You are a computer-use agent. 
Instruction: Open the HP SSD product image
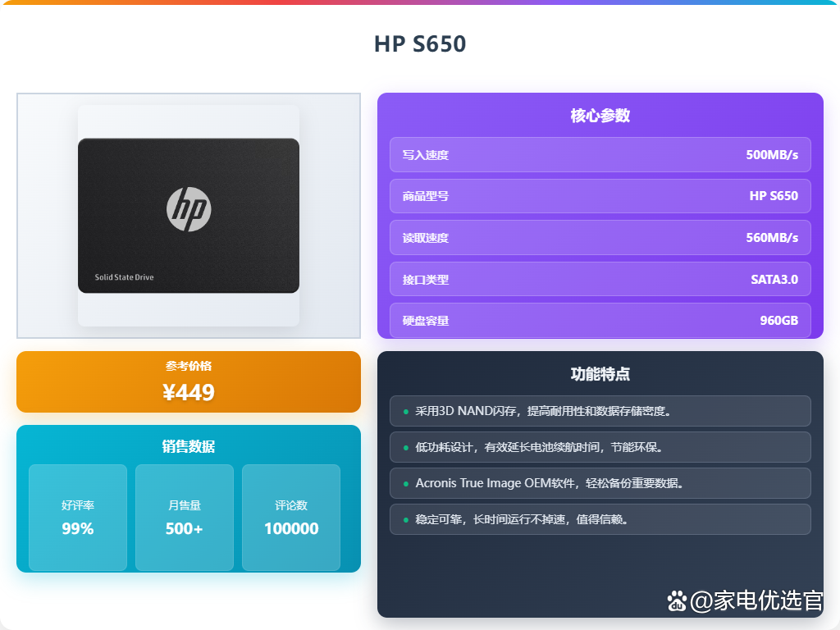tap(189, 216)
